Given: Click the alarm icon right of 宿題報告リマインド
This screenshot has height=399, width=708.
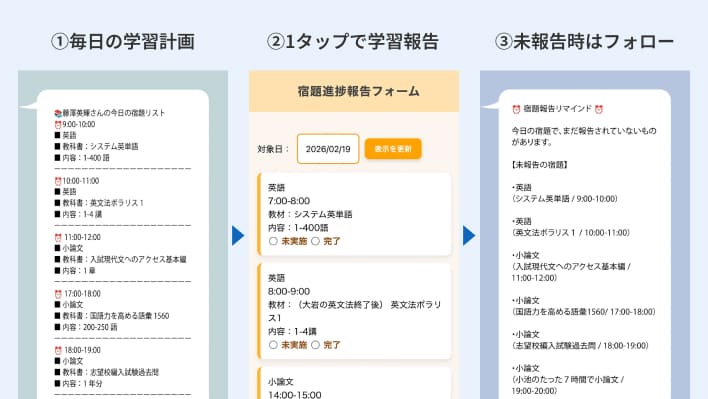Looking at the screenshot, I should [x=599, y=109].
